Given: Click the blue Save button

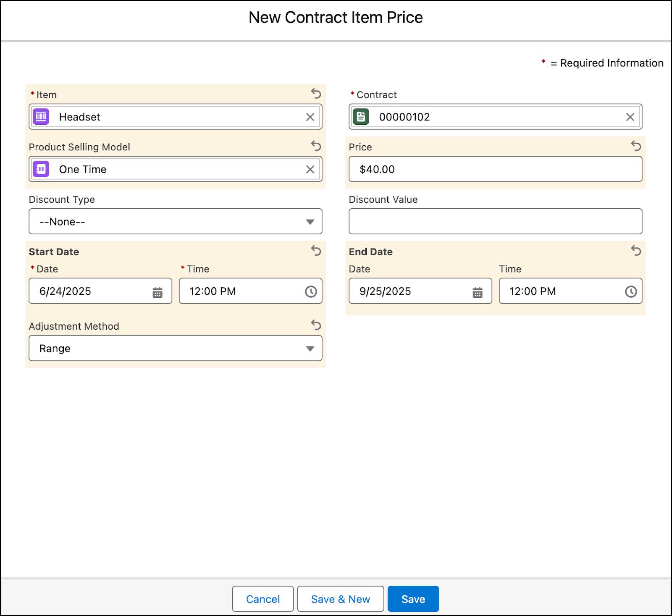Looking at the screenshot, I should click(413, 599).
